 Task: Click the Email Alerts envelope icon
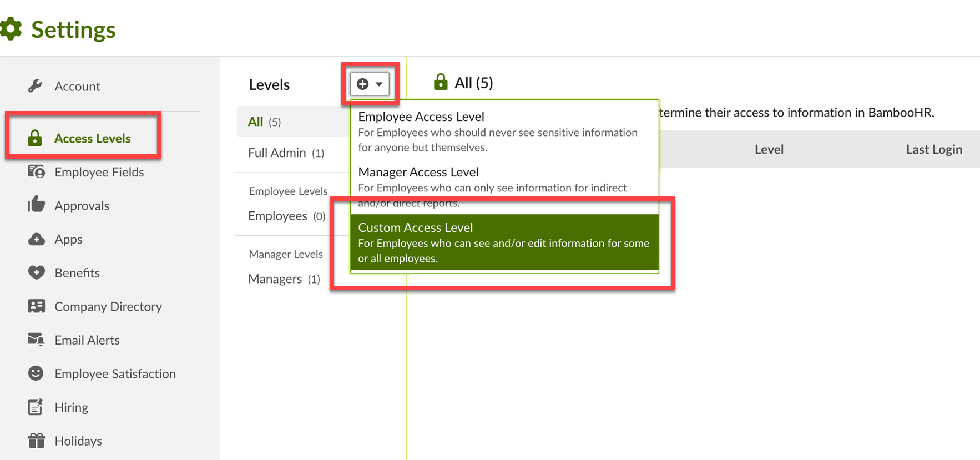(x=36, y=340)
